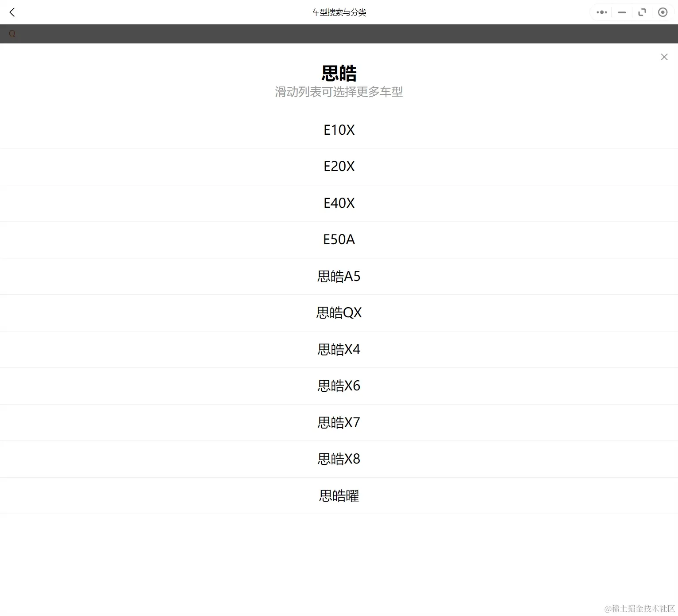Pick the 思皓X4 model
This screenshot has width=678, height=616.
pos(339,349)
